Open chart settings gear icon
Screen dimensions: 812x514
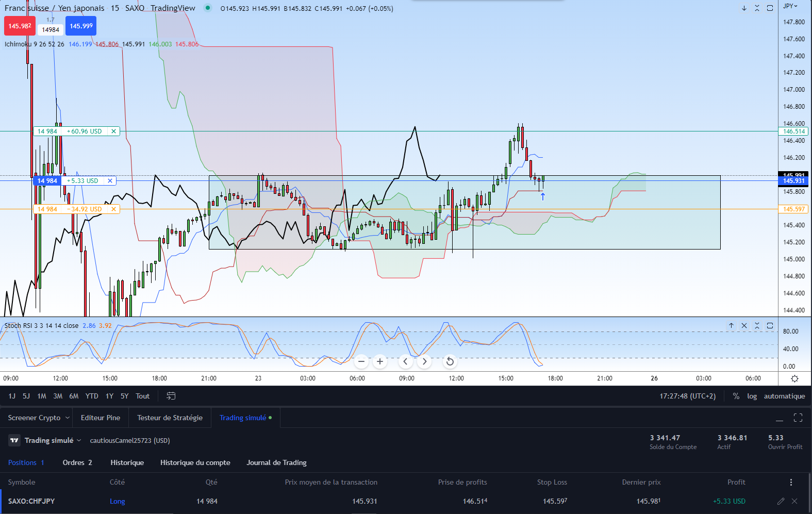coord(794,378)
